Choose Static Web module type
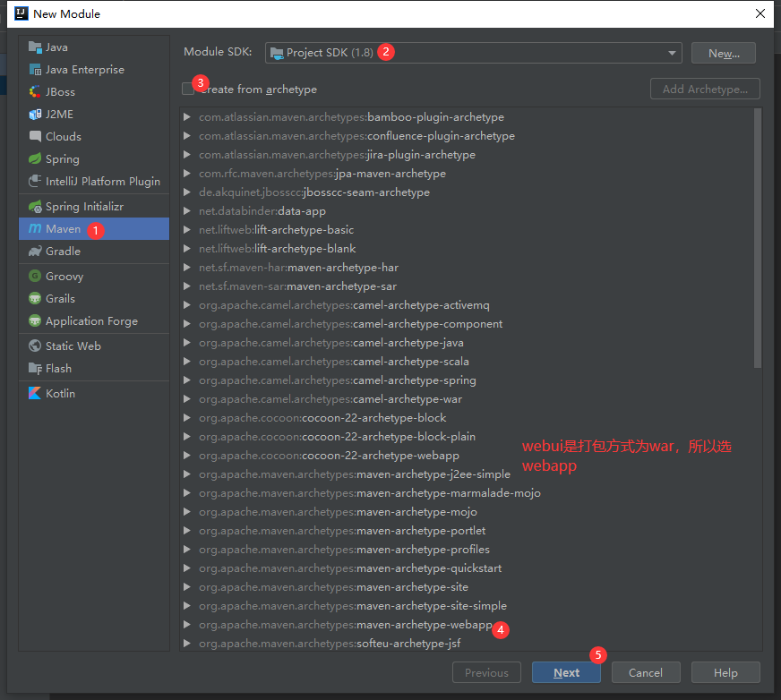The height and width of the screenshot is (700, 781). click(94, 346)
